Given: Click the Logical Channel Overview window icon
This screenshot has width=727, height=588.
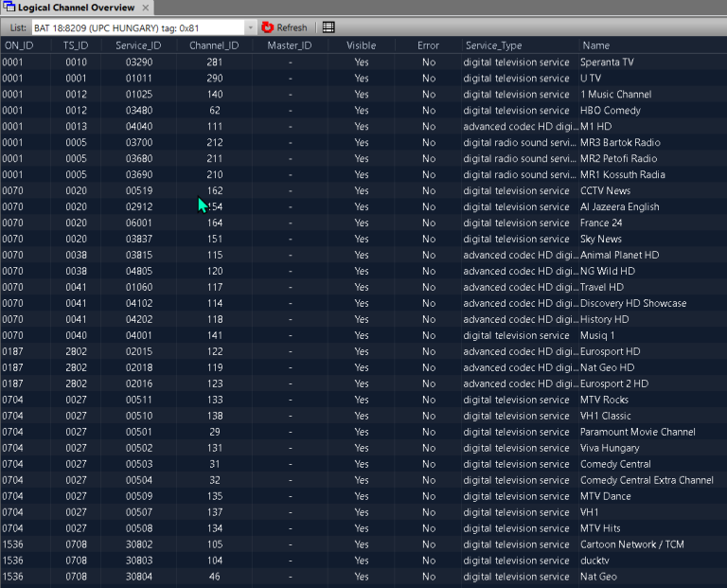Looking at the screenshot, I should tap(9, 7).
